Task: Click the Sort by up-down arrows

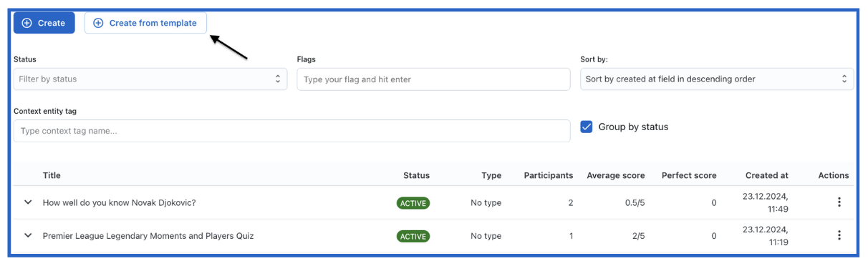Action: pos(844,79)
